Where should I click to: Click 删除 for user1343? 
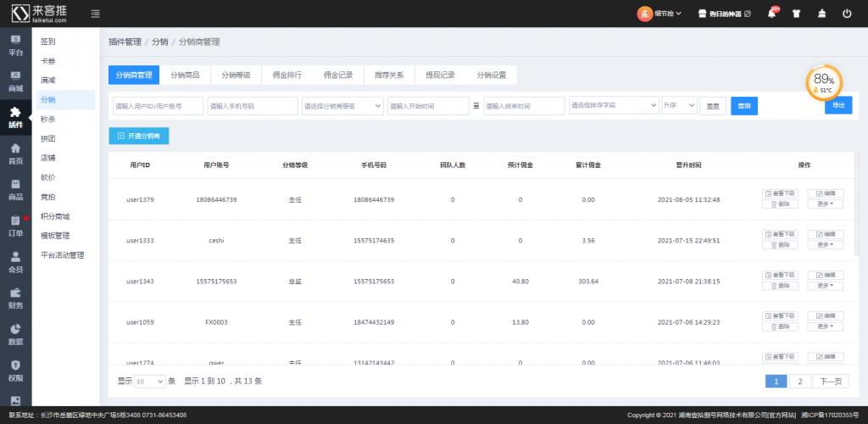(780, 286)
